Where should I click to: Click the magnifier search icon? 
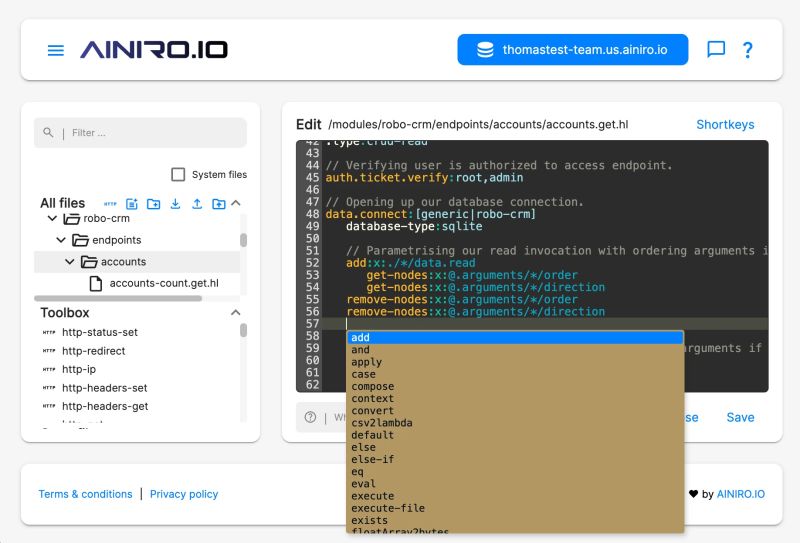click(48, 133)
